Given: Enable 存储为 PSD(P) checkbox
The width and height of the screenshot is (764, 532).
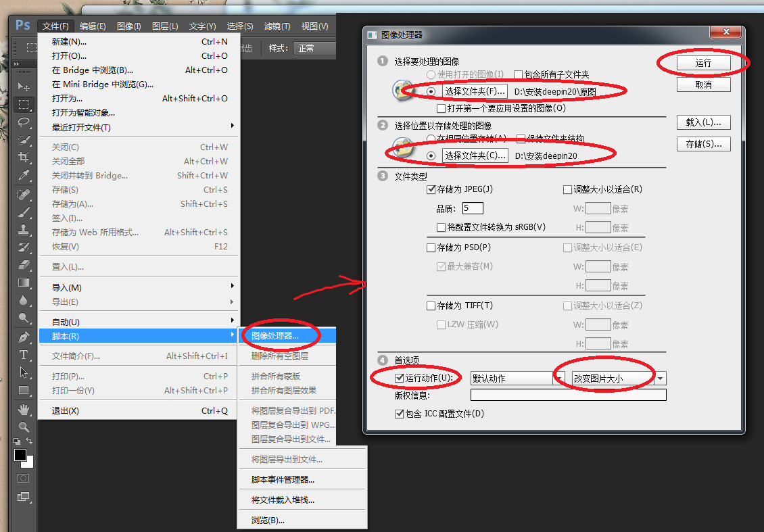Looking at the screenshot, I should (x=431, y=247).
